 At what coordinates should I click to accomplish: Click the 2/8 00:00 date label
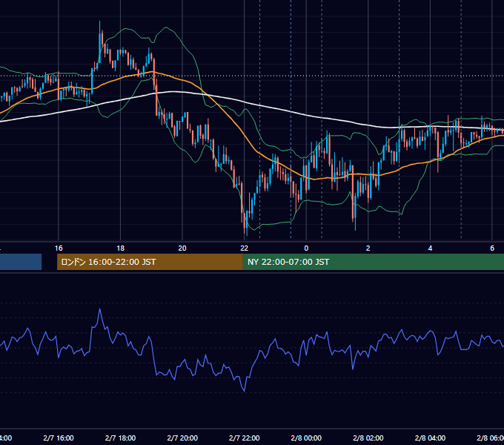(306, 438)
